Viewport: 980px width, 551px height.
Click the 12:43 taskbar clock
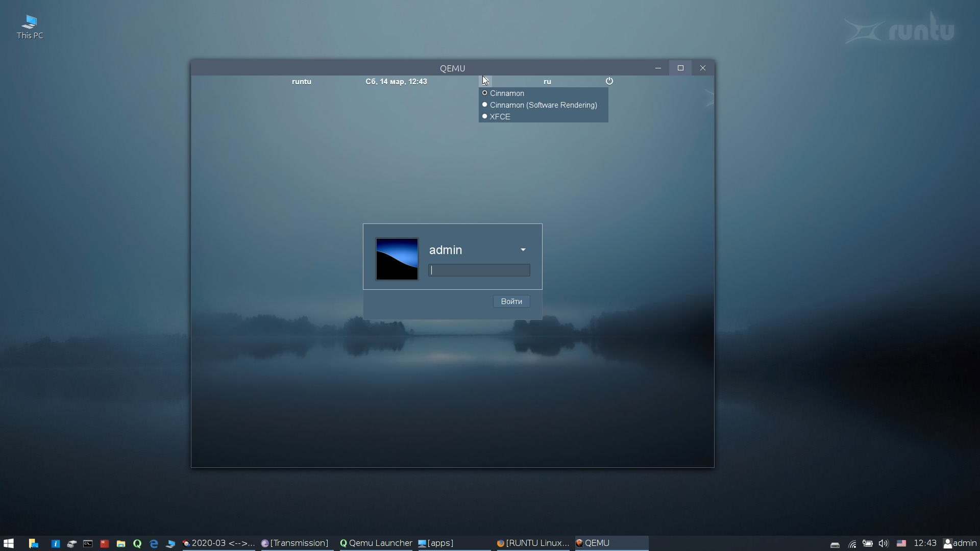(x=925, y=543)
